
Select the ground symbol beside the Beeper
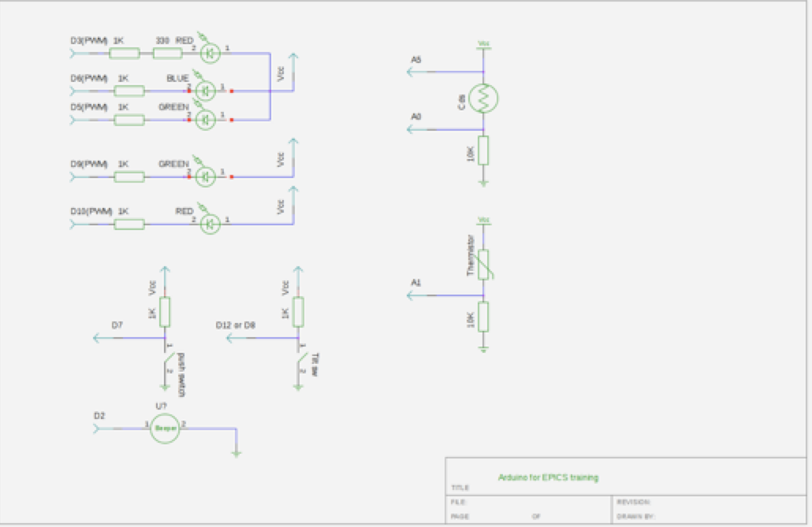(x=236, y=453)
